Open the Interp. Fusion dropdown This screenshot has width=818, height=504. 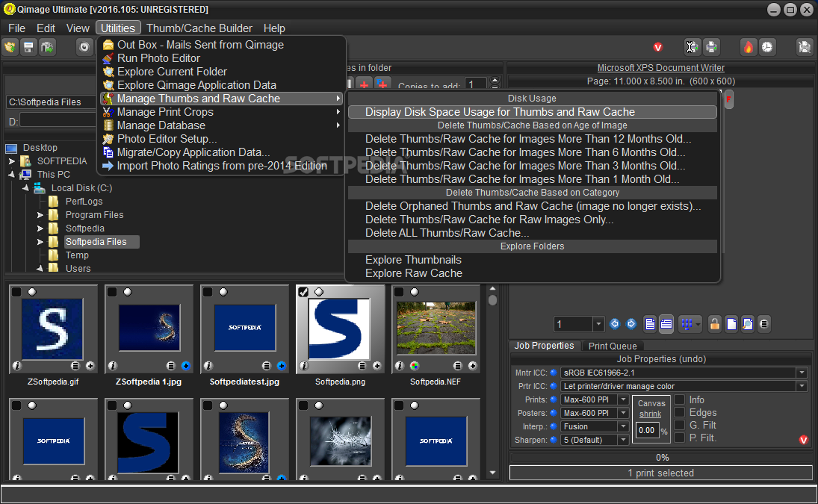(x=623, y=426)
